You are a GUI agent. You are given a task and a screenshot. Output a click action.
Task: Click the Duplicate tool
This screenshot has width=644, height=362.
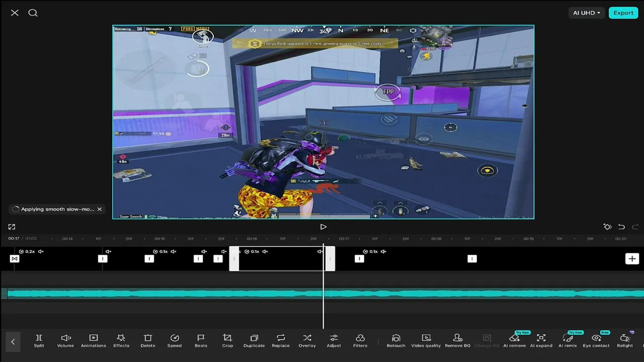point(254,340)
